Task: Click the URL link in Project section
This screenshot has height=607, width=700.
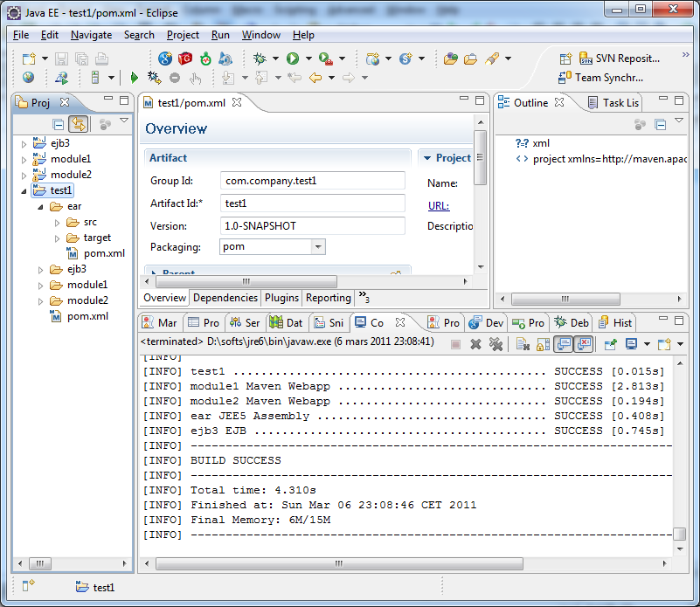Action: 438,206
